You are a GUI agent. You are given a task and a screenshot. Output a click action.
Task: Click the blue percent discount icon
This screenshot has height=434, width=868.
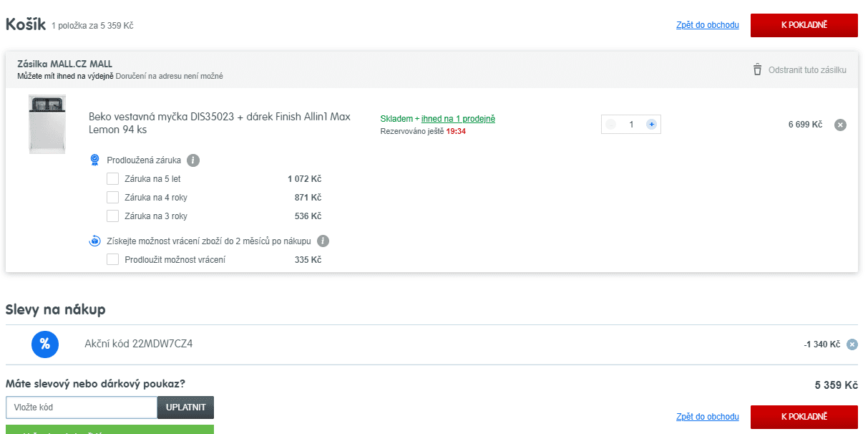pyautogui.click(x=44, y=344)
